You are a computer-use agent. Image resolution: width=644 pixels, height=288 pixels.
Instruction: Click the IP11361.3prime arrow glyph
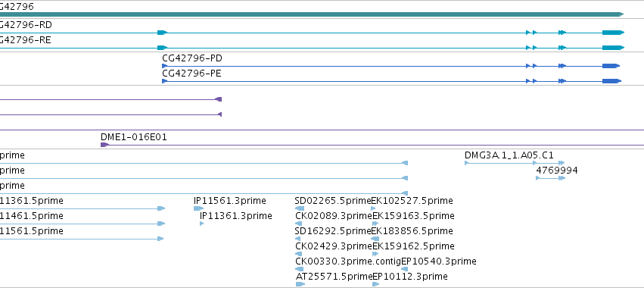pos(201,224)
